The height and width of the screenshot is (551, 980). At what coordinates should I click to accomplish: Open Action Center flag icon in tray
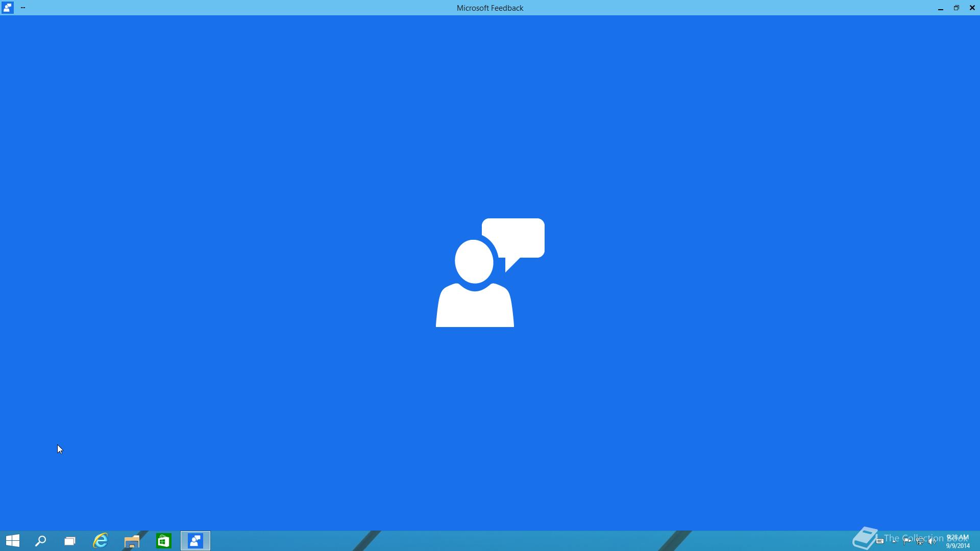[x=907, y=541]
